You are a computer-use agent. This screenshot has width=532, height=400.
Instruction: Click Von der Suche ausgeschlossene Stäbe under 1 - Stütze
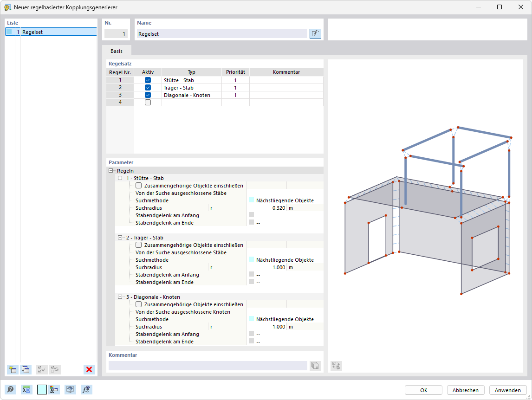click(x=181, y=193)
